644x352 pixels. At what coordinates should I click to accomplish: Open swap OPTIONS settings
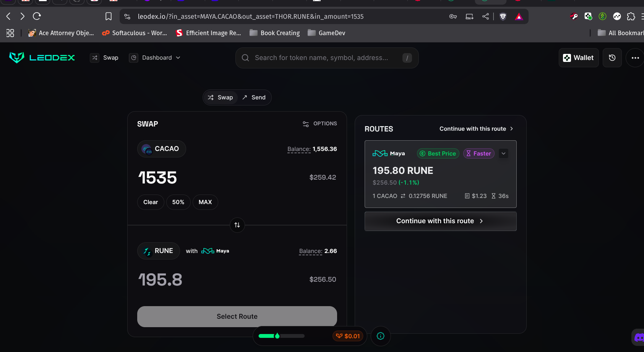coord(320,124)
